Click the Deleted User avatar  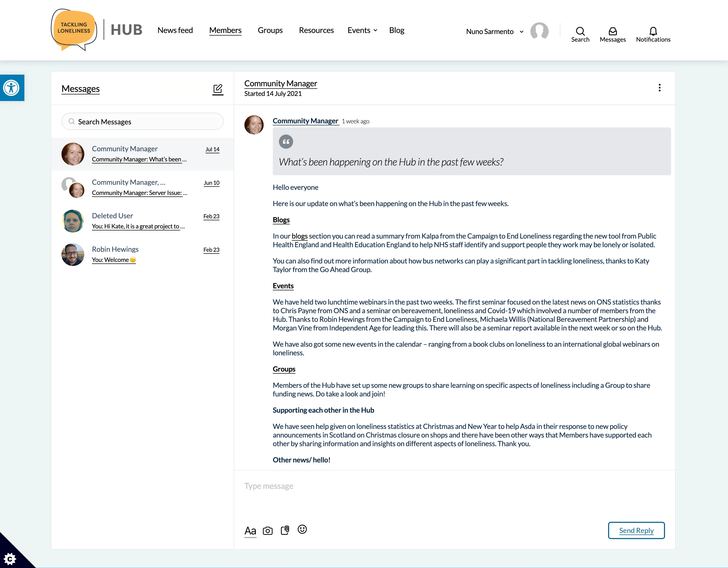[x=73, y=221]
